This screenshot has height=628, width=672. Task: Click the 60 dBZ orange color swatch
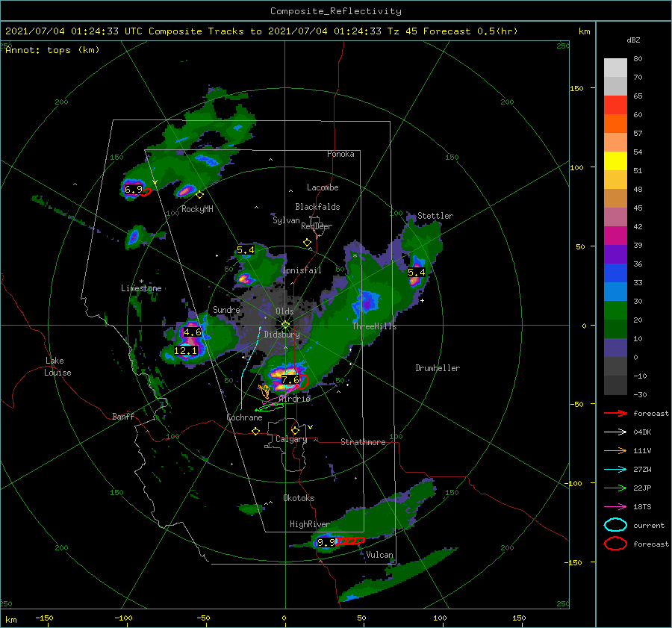pos(615,123)
